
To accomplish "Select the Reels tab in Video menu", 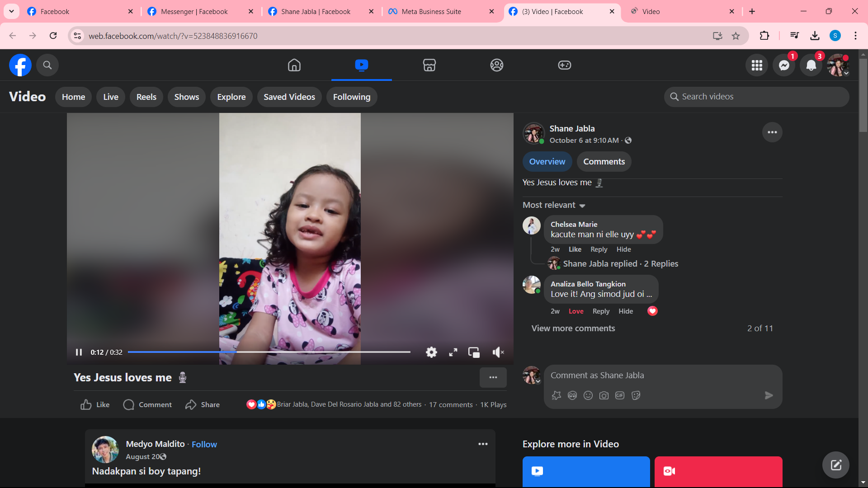I will coord(146,97).
